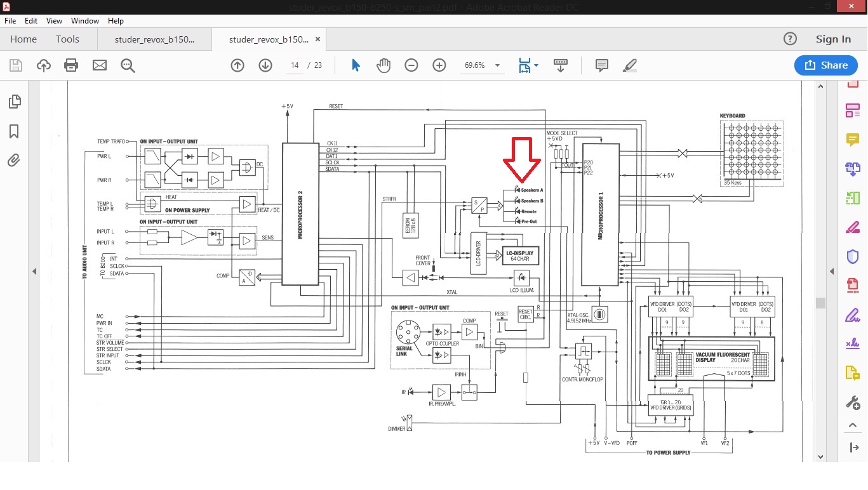Click the Save file icon
The image size is (868, 490).
pyautogui.click(x=16, y=65)
